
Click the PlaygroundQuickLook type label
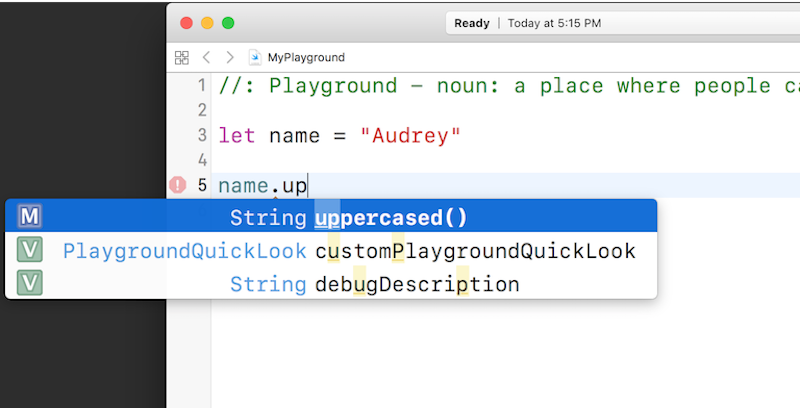185,251
